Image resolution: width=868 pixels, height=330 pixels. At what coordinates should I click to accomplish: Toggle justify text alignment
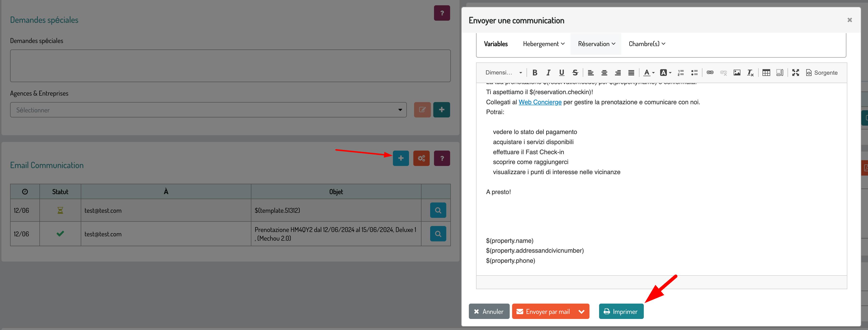[x=631, y=73]
